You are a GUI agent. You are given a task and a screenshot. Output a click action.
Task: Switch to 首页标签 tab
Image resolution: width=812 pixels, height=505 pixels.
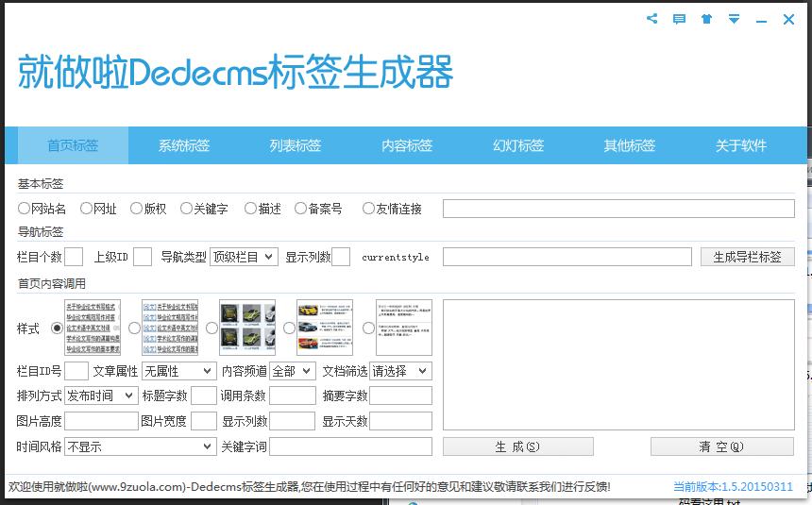(73, 145)
